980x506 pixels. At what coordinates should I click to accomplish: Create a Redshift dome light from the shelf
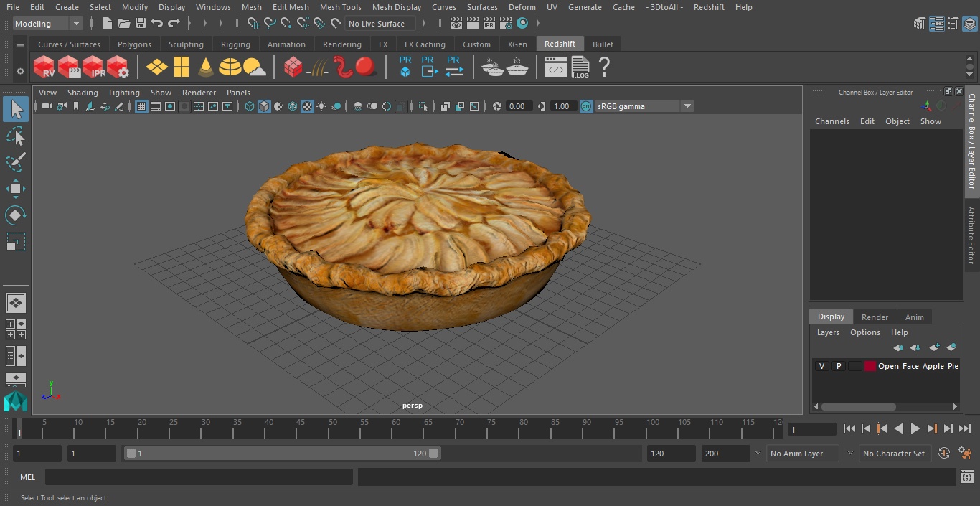[x=230, y=67]
